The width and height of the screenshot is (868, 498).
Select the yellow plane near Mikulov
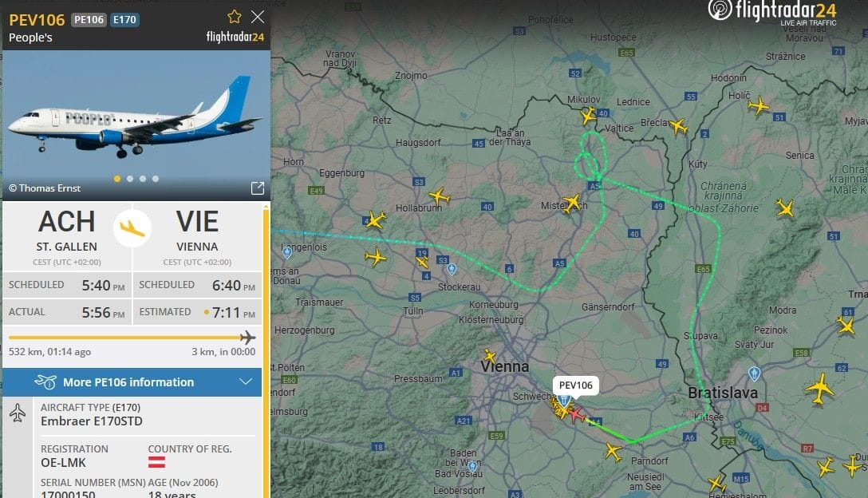(588, 115)
